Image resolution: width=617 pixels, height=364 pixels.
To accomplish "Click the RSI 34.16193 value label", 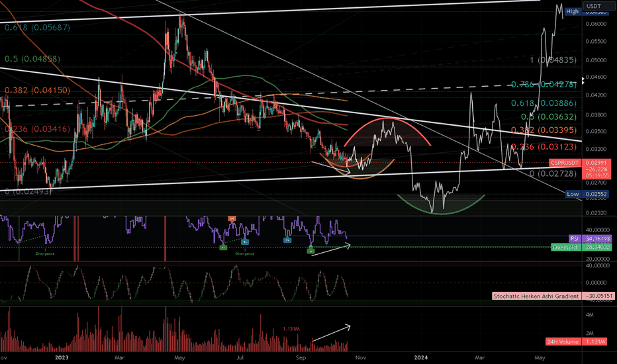I will pyautogui.click(x=591, y=239).
